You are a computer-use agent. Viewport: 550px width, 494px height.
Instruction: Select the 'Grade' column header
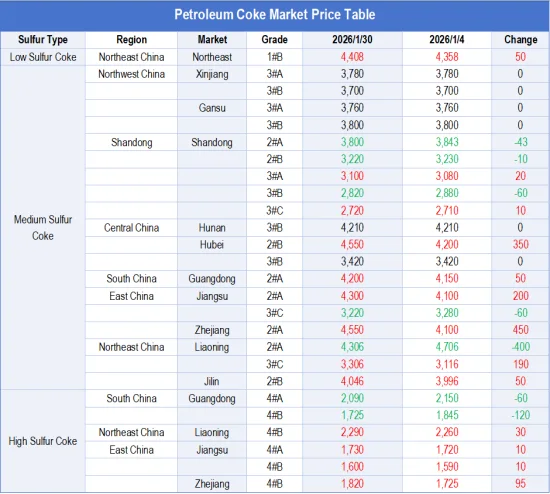pyautogui.click(x=275, y=40)
